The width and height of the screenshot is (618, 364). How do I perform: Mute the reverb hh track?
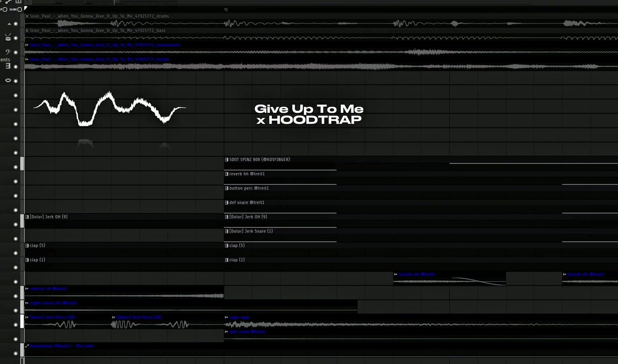tap(16, 181)
